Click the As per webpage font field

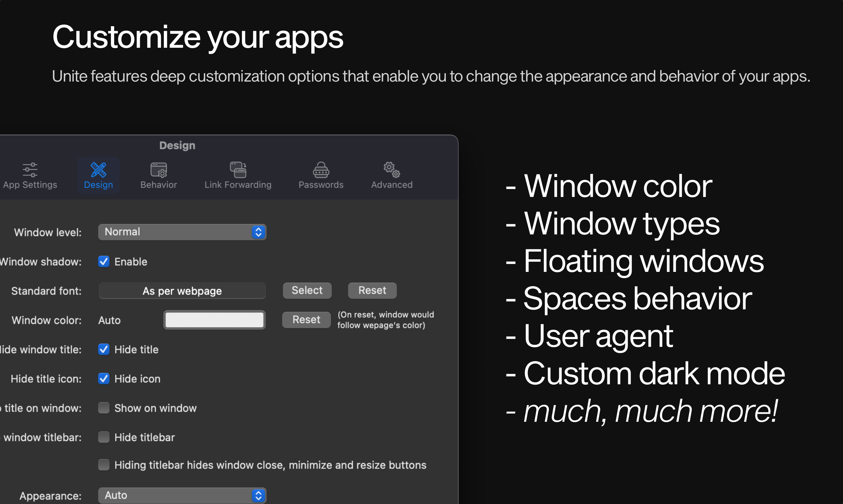[182, 291]
